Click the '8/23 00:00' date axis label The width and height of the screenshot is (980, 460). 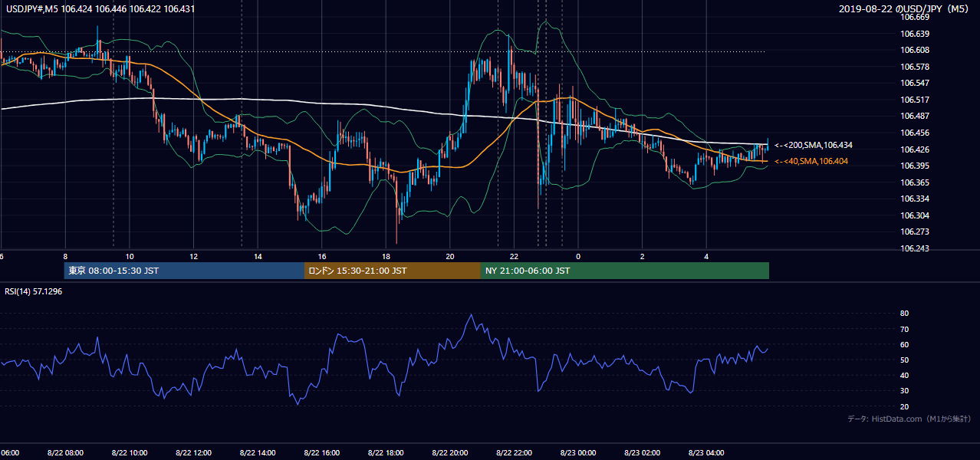578,452
